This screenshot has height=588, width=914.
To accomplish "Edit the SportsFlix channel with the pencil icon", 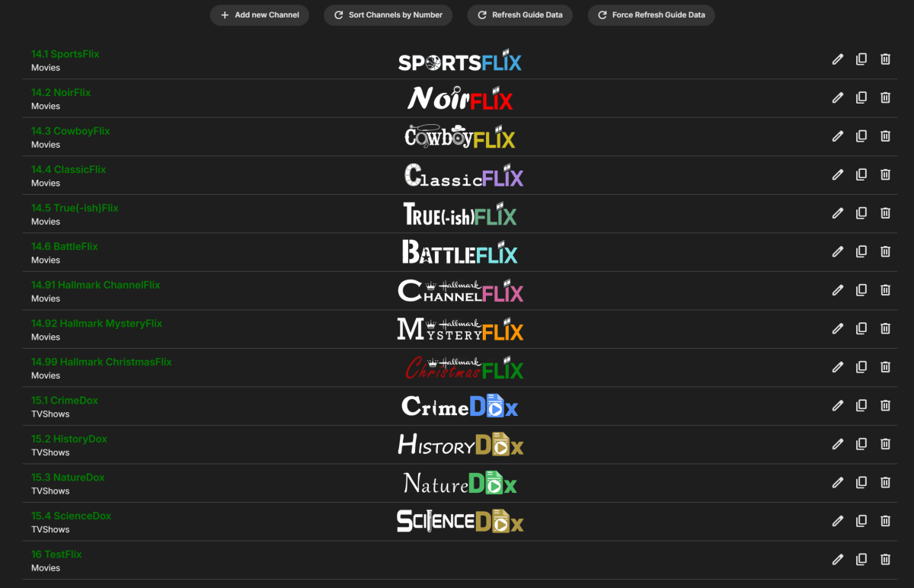I will [838, 59].
